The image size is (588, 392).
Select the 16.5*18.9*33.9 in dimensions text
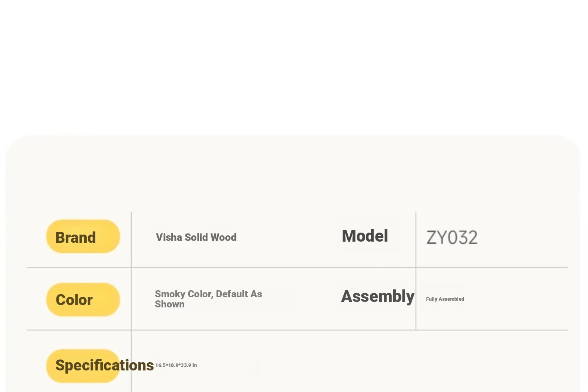[x=176, y=365]
